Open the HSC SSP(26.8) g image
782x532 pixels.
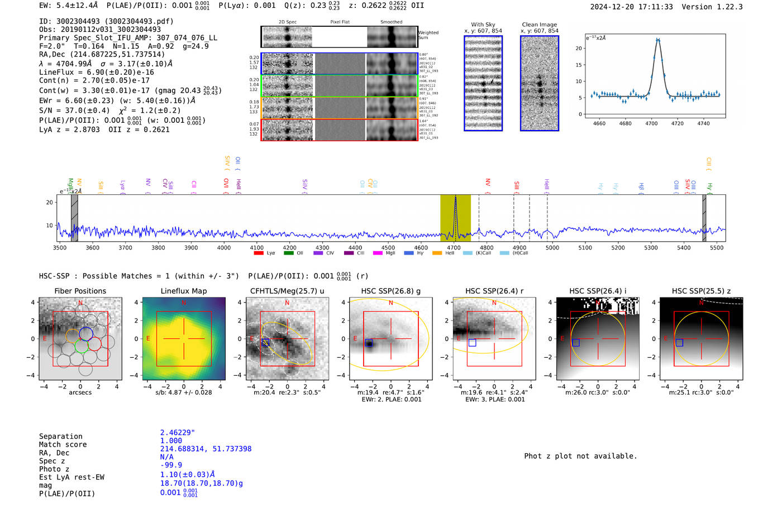[390, 338]
